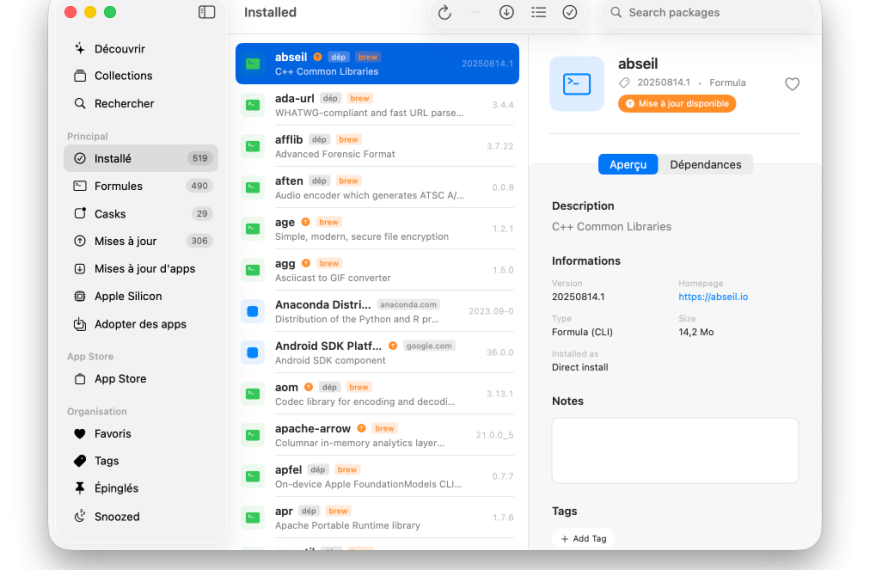Focus the Search packages field

[707, 12]
